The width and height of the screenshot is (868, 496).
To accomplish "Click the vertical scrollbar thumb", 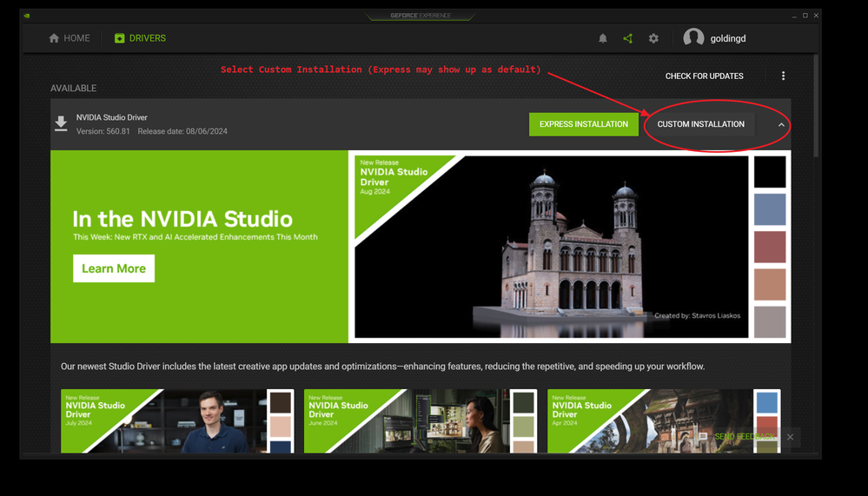I will point(815,106).
